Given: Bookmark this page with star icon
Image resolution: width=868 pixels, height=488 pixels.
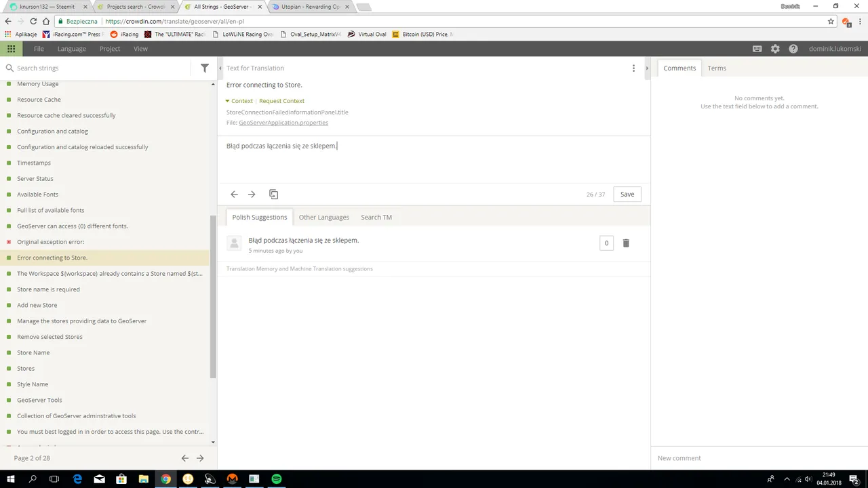Looking at the screenshot, I should tap(831, 21).
